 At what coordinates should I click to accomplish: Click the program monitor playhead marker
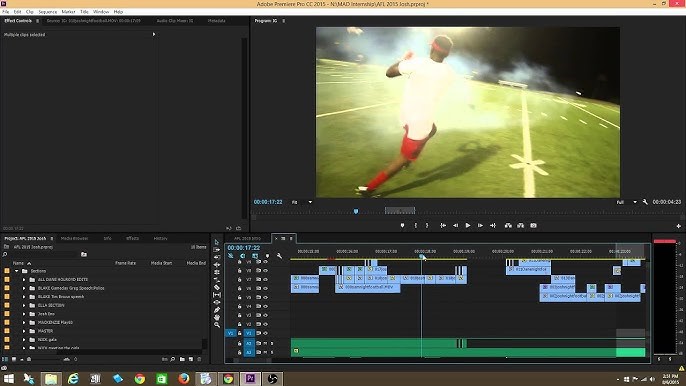(356, 211)
